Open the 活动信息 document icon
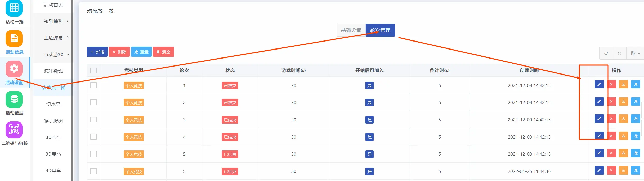644x181 pixels. point(14,39)
